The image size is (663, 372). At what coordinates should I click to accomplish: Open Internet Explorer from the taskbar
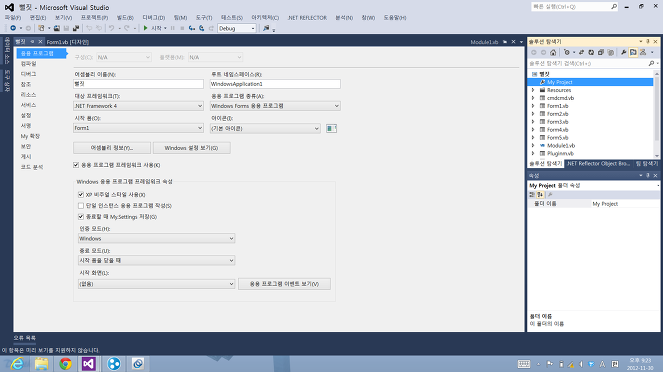[x=16, y=364]
